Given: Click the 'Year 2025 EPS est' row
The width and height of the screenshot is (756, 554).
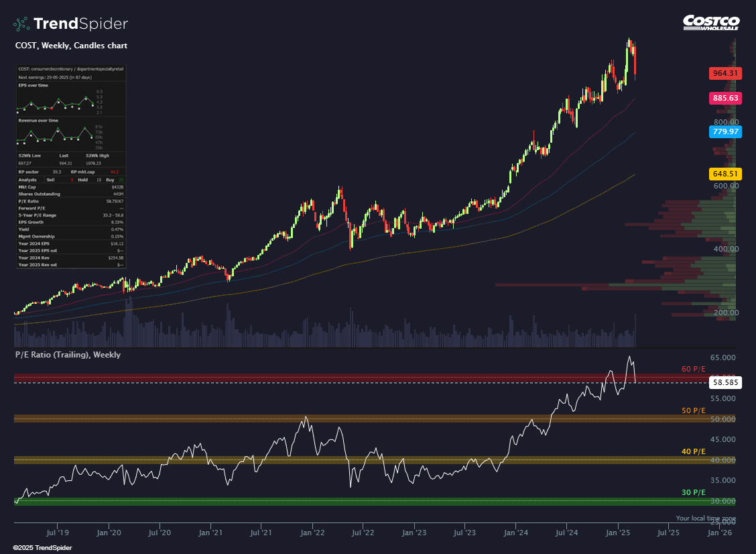Looking at the screenshot, I should coord(71,250).
